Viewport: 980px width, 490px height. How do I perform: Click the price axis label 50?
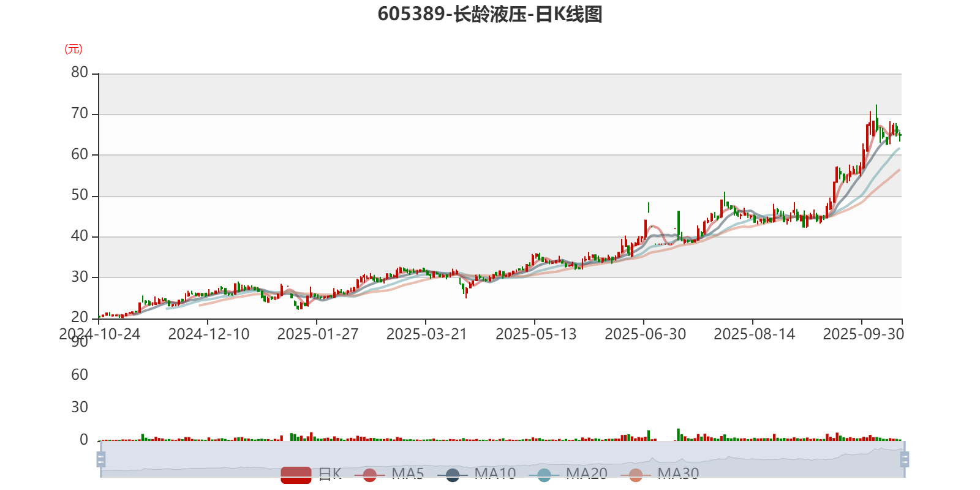pos(80,195)
